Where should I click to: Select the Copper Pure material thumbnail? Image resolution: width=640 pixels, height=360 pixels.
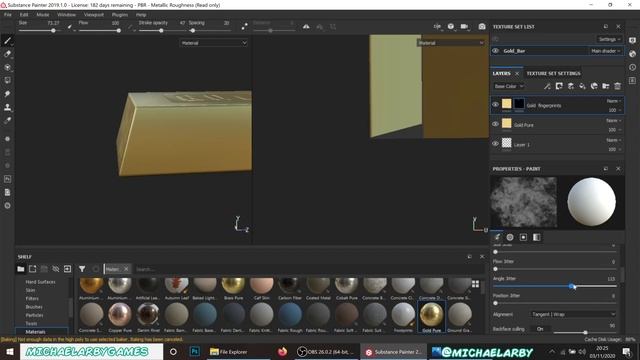[x=120, y=317]
